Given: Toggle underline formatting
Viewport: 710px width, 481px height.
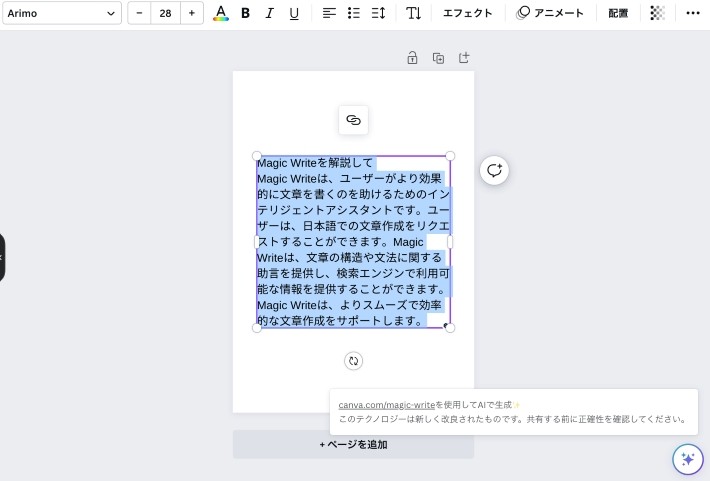Looking at the screenshot, I should click(294, 13).
